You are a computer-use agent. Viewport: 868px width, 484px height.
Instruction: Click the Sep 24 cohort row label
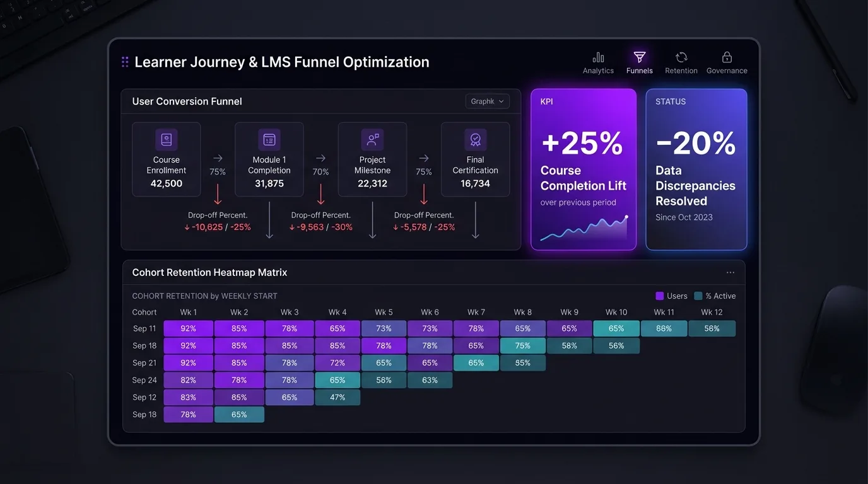(144, 380)
